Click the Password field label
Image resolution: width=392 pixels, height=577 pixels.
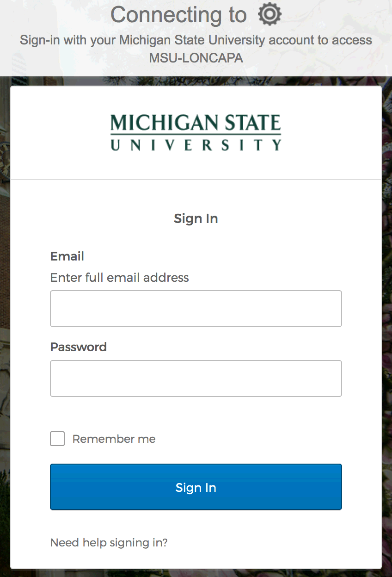coord(78,347)
